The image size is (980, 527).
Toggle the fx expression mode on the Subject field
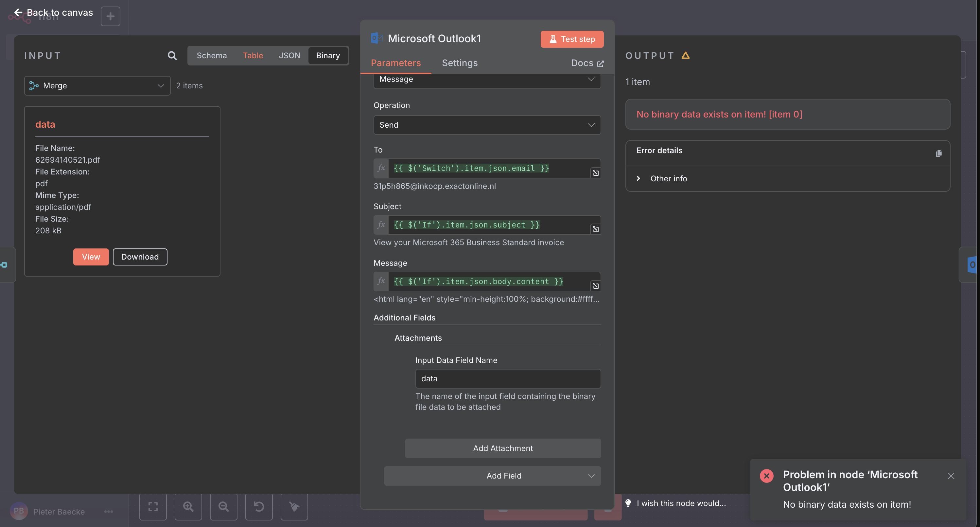point(381,225)
